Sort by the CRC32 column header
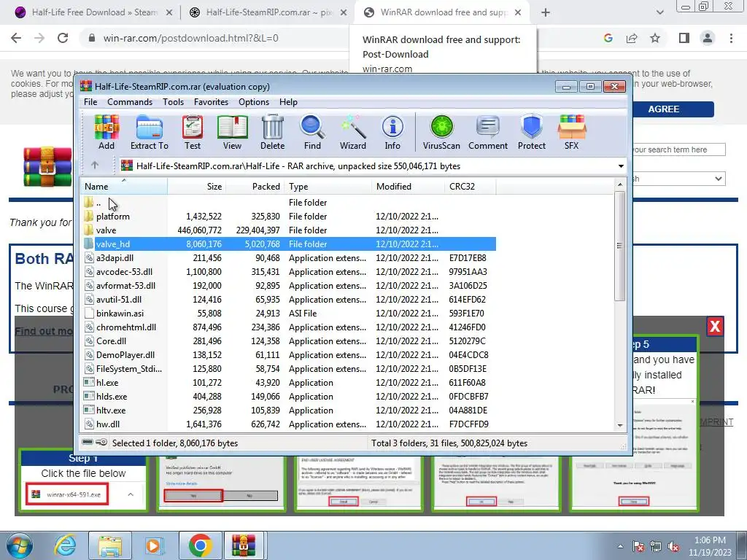Image resolution: width=747 pixels, height=560 pixels. pos(471,186)
